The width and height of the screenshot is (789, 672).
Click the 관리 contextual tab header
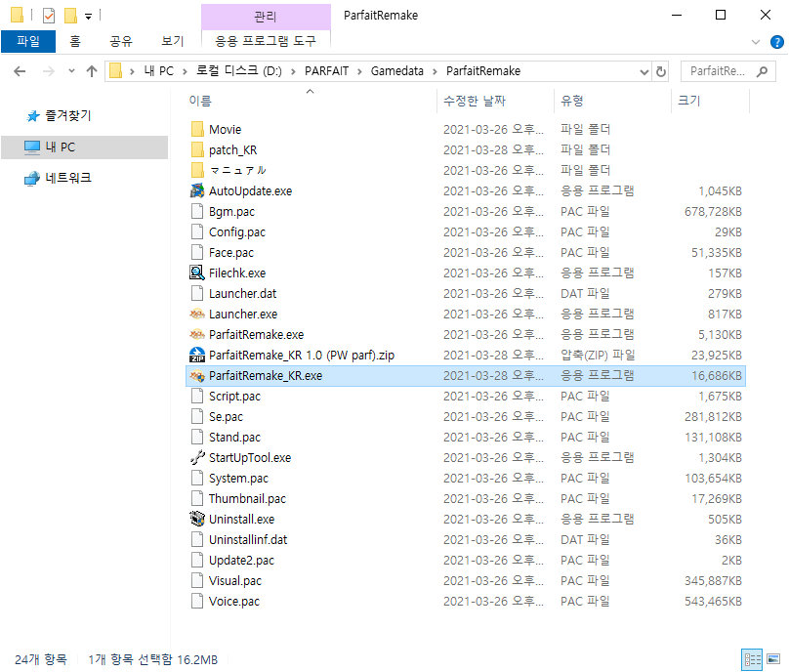266,18
